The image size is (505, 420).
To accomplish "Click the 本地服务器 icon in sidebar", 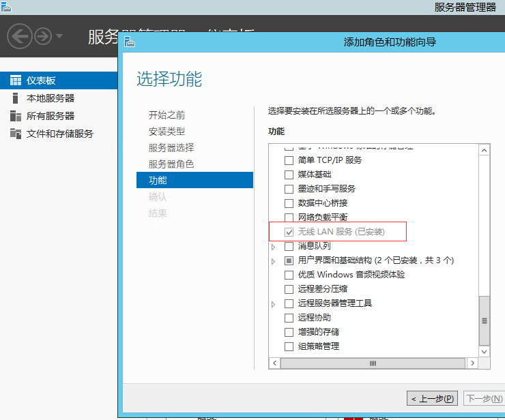I will pos(16,98).
